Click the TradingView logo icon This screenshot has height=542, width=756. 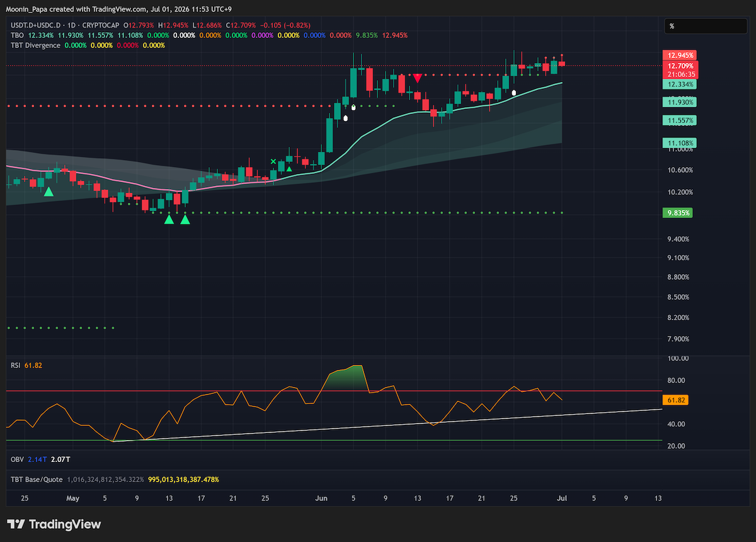pos(16,524)
